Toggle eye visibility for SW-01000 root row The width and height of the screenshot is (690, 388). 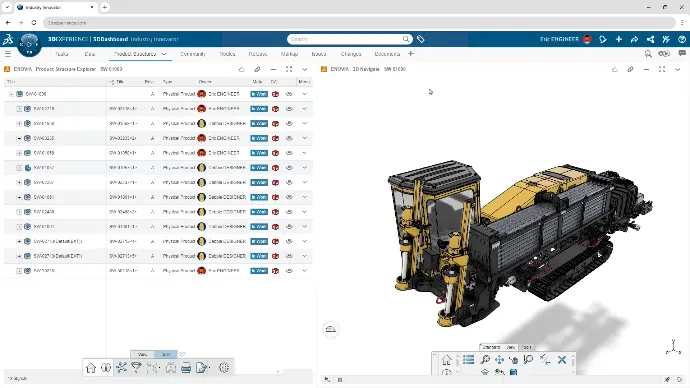(x=289, y=94)
